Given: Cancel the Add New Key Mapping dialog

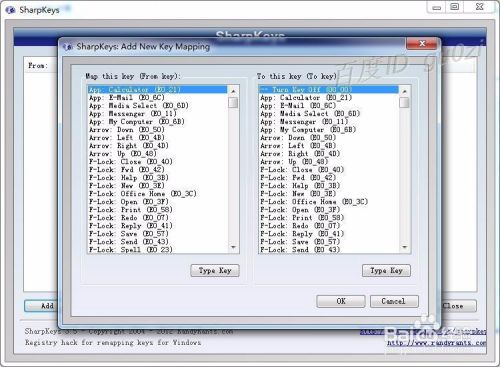Looking at the screenshot, I should (394, 301).
